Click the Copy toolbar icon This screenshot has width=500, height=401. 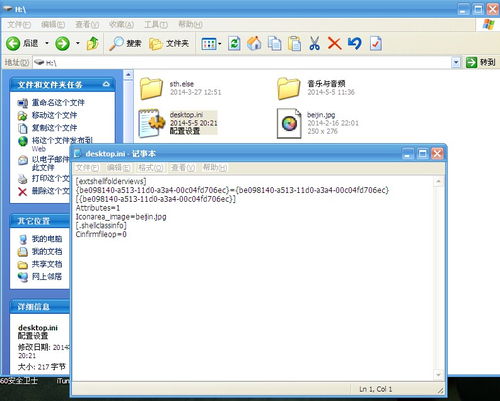tap(274, 44)
